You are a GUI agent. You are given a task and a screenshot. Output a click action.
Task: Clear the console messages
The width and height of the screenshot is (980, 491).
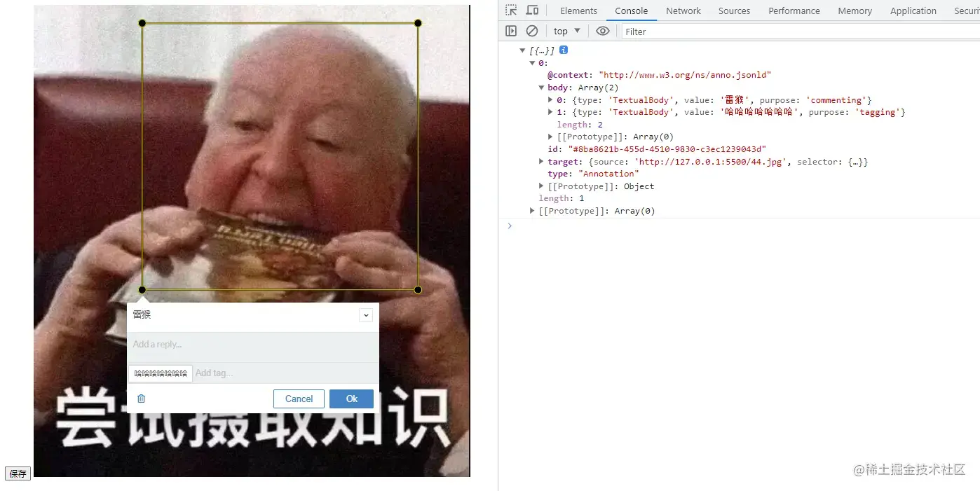pos(531,31)
